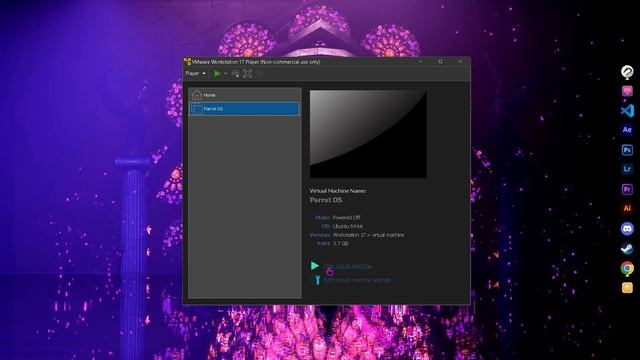
Task: Open Steam from dock
Action: 627,248
